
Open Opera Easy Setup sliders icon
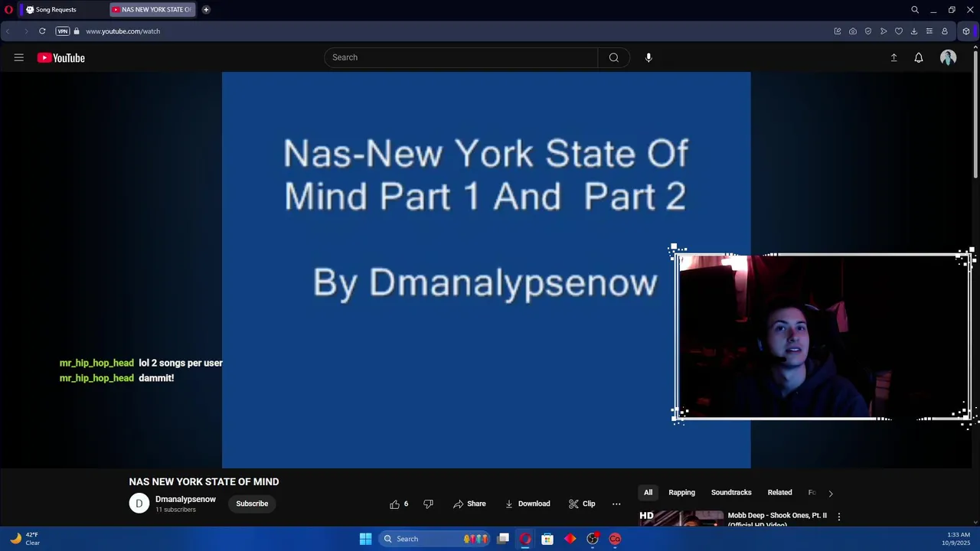(x=929, y=31)
